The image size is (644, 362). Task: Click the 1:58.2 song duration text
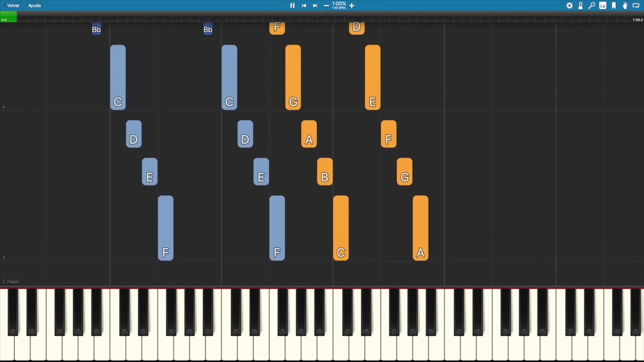coord(637,20)
